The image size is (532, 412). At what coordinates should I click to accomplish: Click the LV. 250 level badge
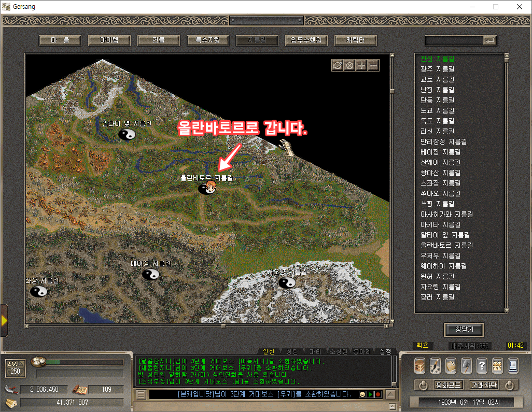click(x=15, y=368)
